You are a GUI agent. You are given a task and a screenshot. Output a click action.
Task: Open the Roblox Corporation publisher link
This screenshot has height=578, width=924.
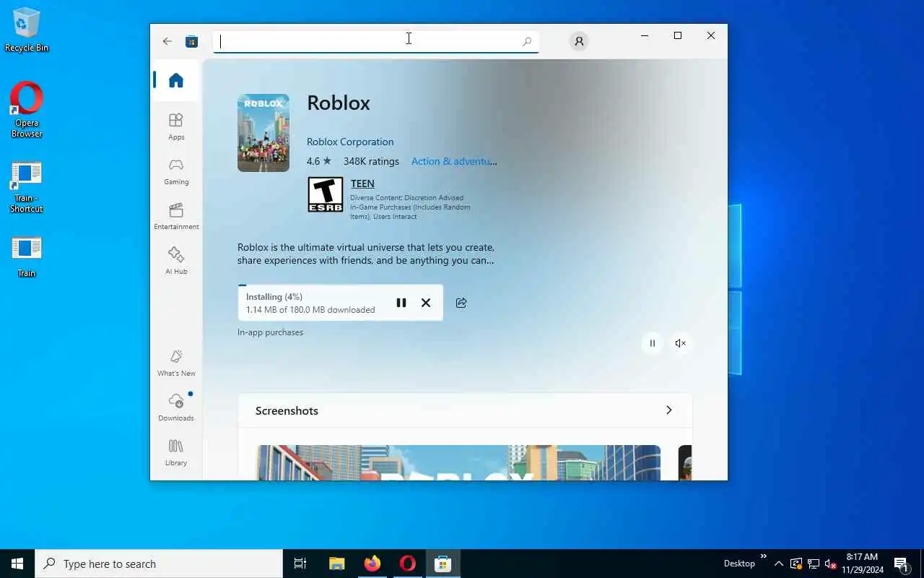(350, 142)
